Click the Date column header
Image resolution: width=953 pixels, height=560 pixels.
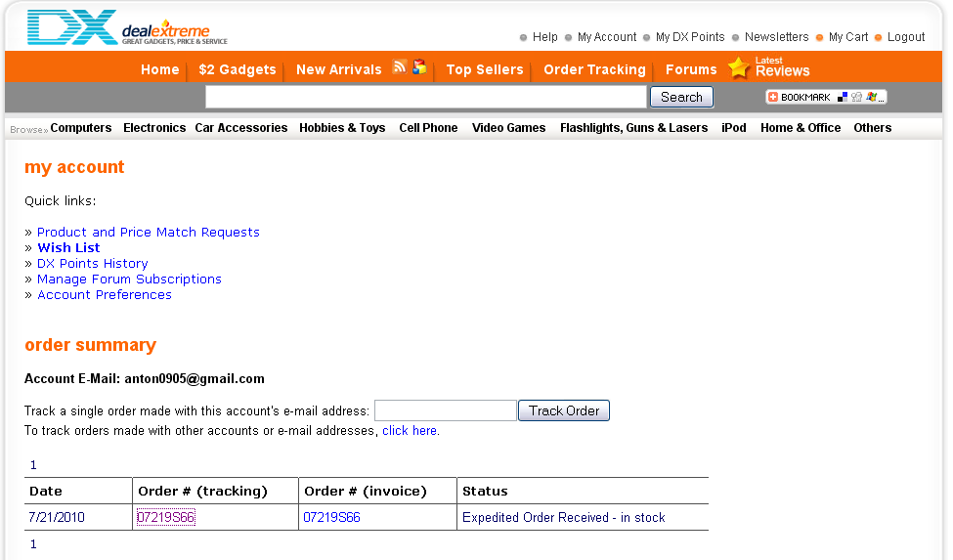pos(46,491)
